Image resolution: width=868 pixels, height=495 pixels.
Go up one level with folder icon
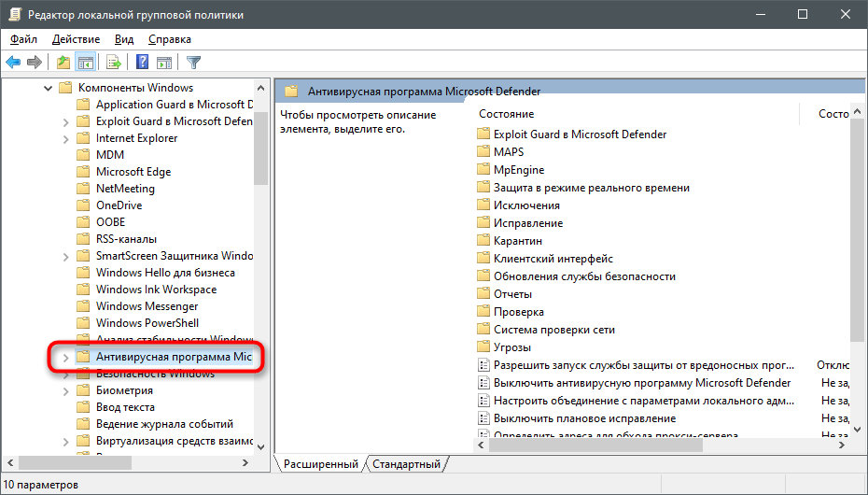tap(63, 62)
